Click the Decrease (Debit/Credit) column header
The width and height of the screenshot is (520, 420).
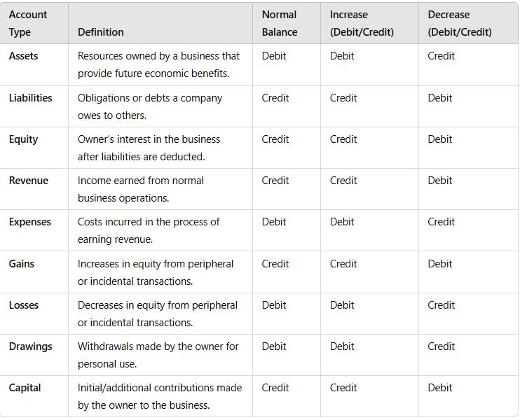tap(460, 23)
